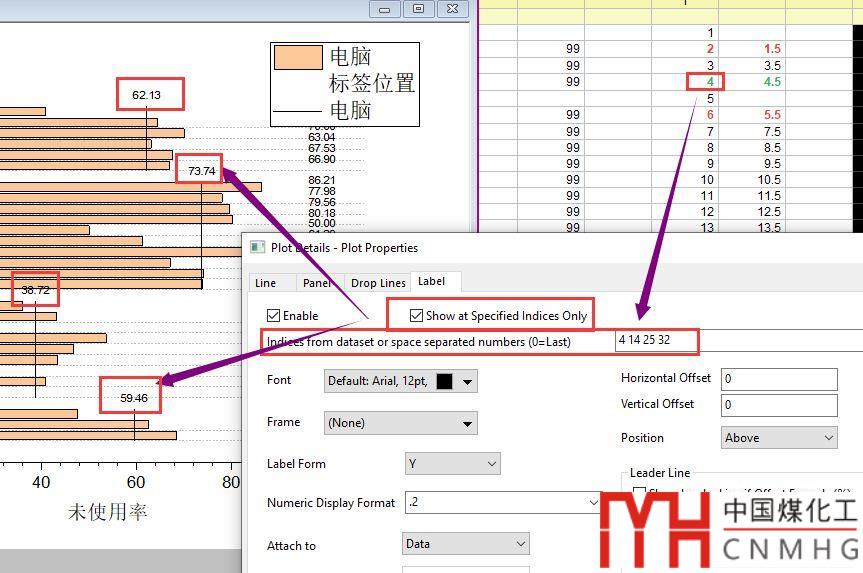Expand the Label Form dropdown
Screen dimensions: 863x573
[x=490, y=464]
